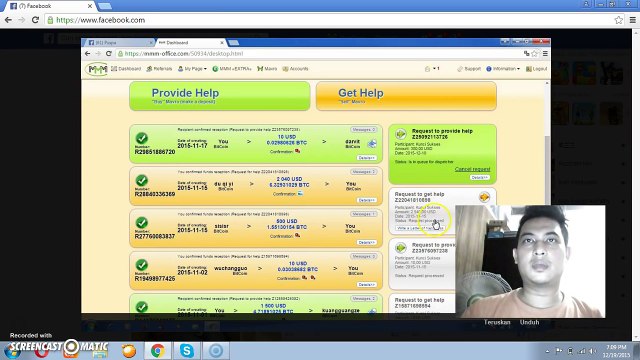Click the webcam video overlay

[530, 261]
